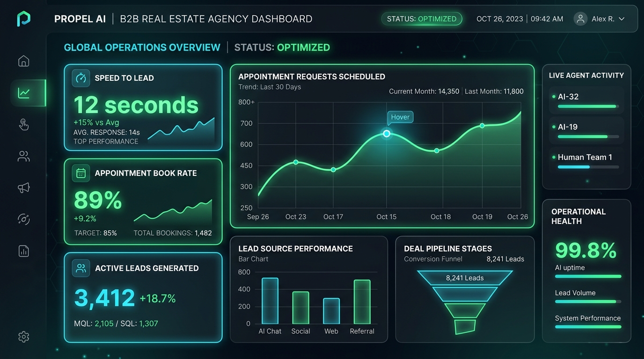Click AI-19 agent progress bar
The width and height of the screenshot is (644, 359).
(x=588, y=136)
